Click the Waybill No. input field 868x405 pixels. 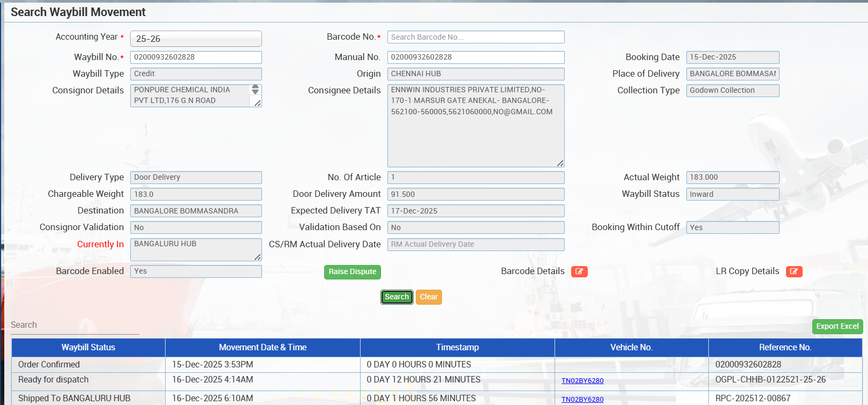pyautogui.click(x=196, y=57)
